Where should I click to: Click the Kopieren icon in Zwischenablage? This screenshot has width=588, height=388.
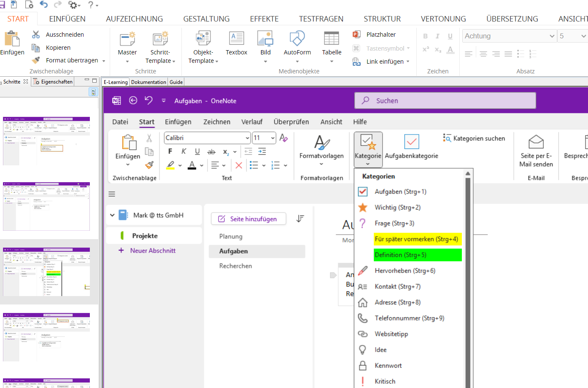[x=36, y=48]
